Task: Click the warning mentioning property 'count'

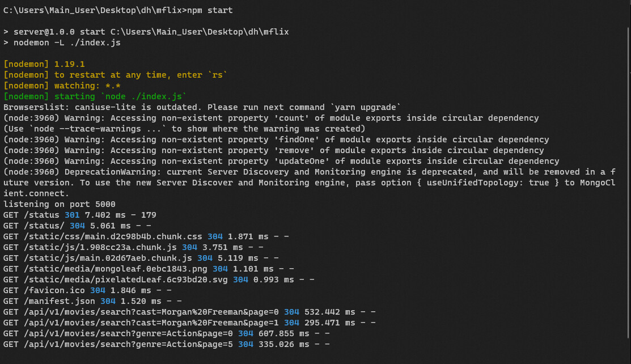Action: coord(271,118)
